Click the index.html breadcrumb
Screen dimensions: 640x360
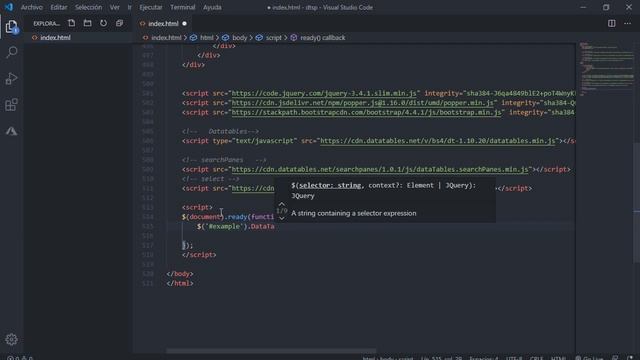pyautogui.click(x=166, y=38)
